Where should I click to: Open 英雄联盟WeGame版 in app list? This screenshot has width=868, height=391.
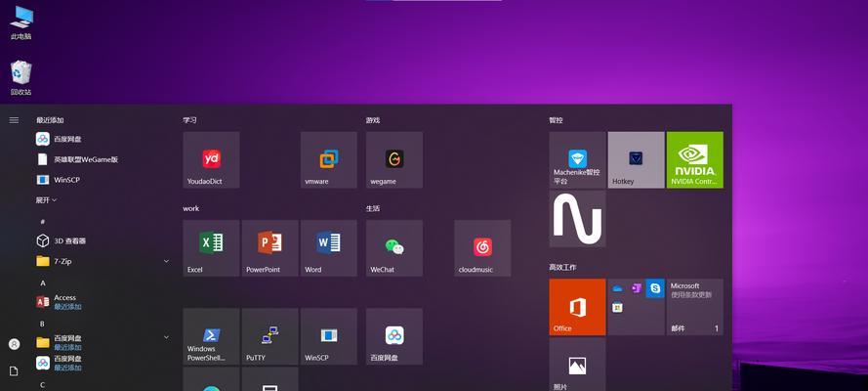click(x=103, y=159)
